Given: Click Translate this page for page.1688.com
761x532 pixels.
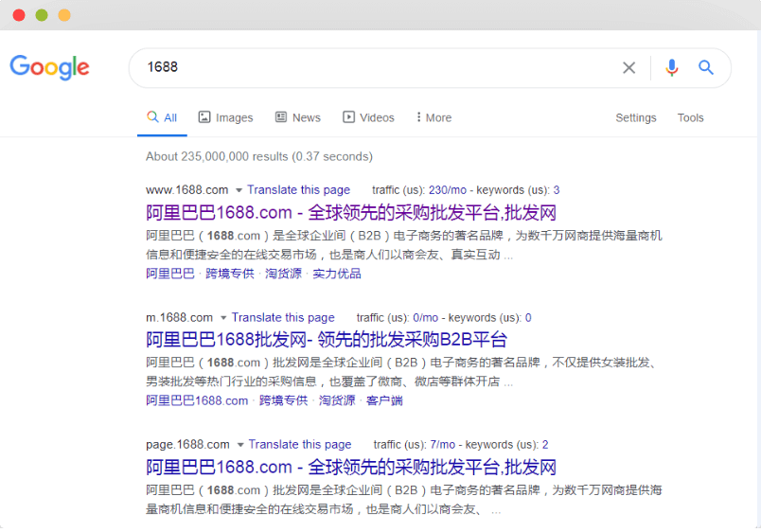Looking at the screenshot, I should 300,445.
